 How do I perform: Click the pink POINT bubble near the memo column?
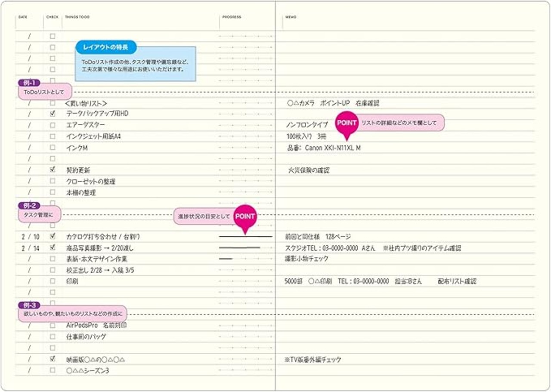(x=346, y=123)
